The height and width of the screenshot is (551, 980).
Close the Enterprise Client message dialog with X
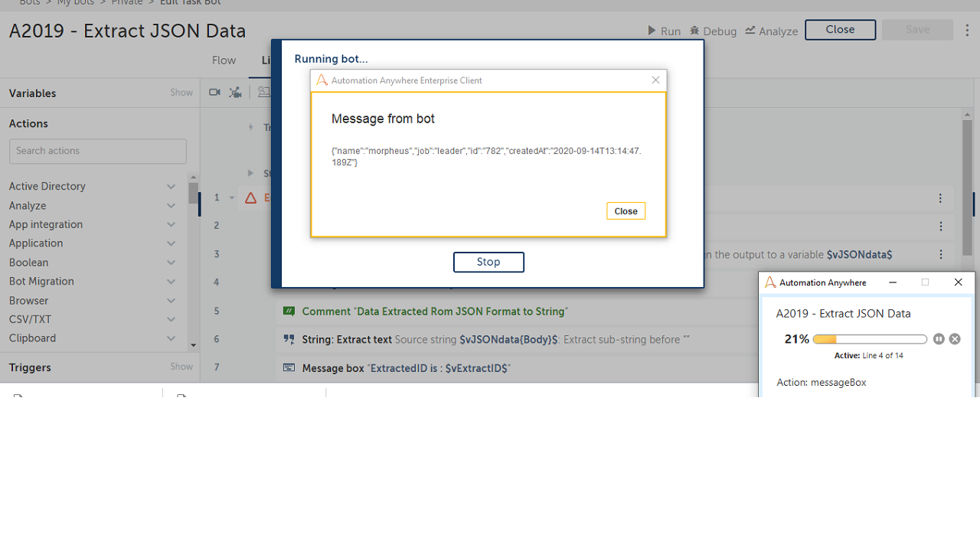655,80
